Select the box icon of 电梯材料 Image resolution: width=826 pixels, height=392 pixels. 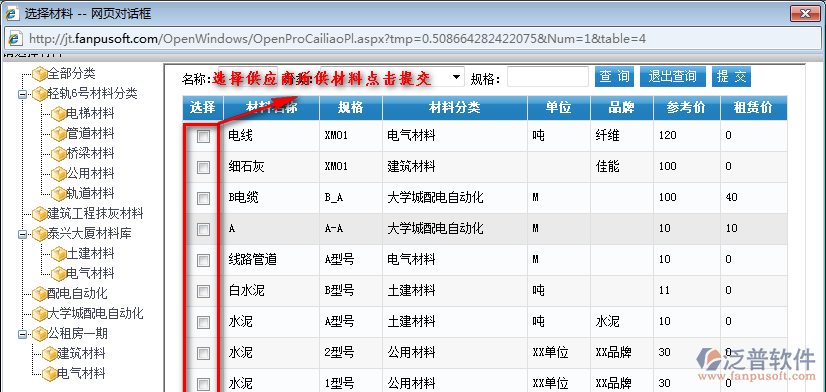(x=58, y=114)
